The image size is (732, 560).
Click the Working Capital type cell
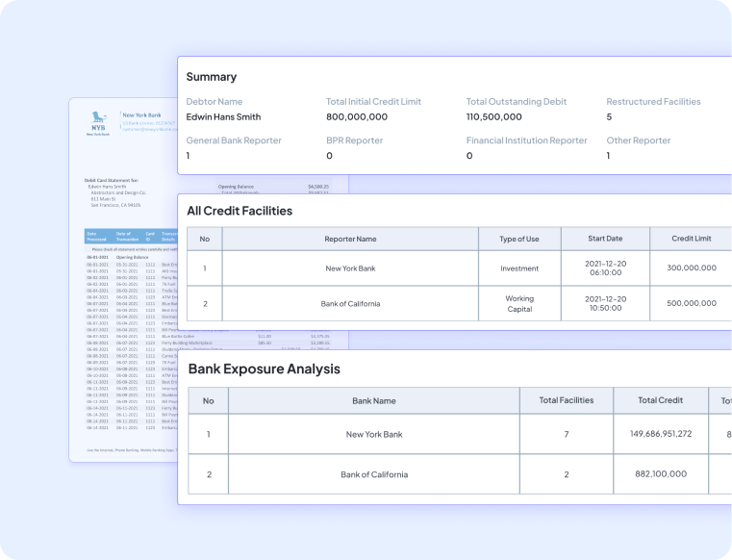click(x=519, y=304)
